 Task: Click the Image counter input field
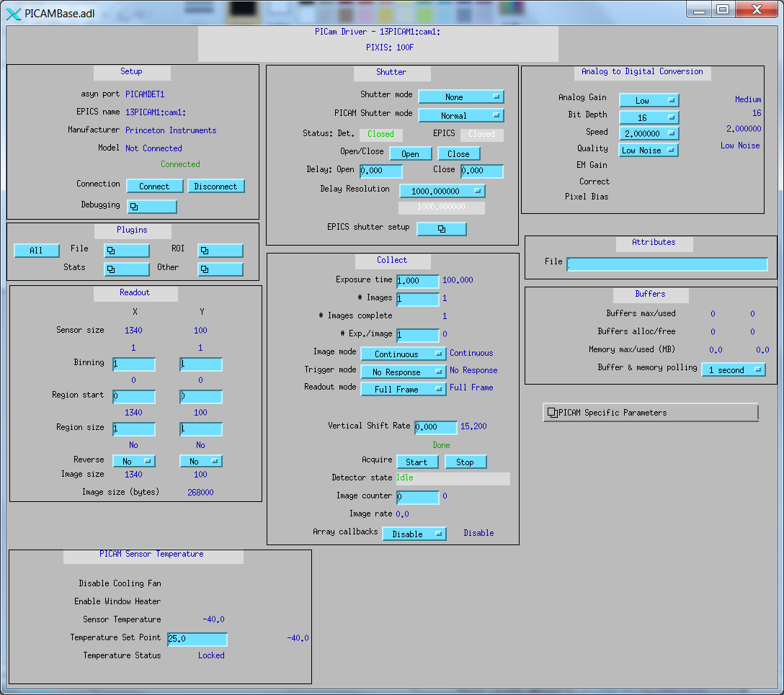coord(418,497)
